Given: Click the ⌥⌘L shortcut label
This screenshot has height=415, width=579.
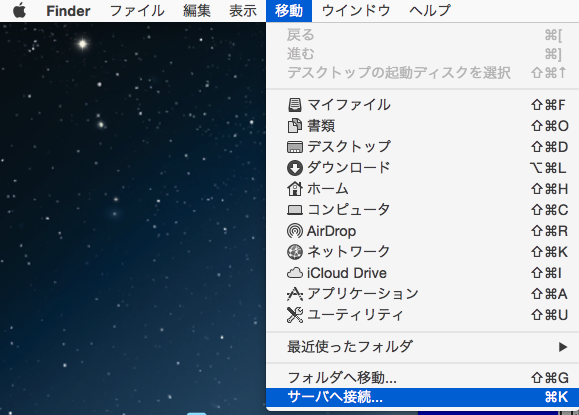Looking at the screenshot, I should pos(548,168).
